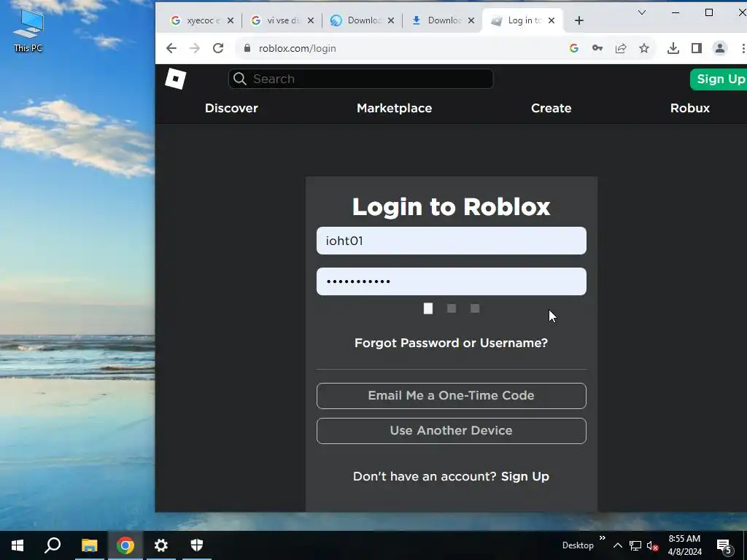Viewport: 747px width, 560px height.
Task: Close the 'vi vse du' tab
Action: (311, 20)
